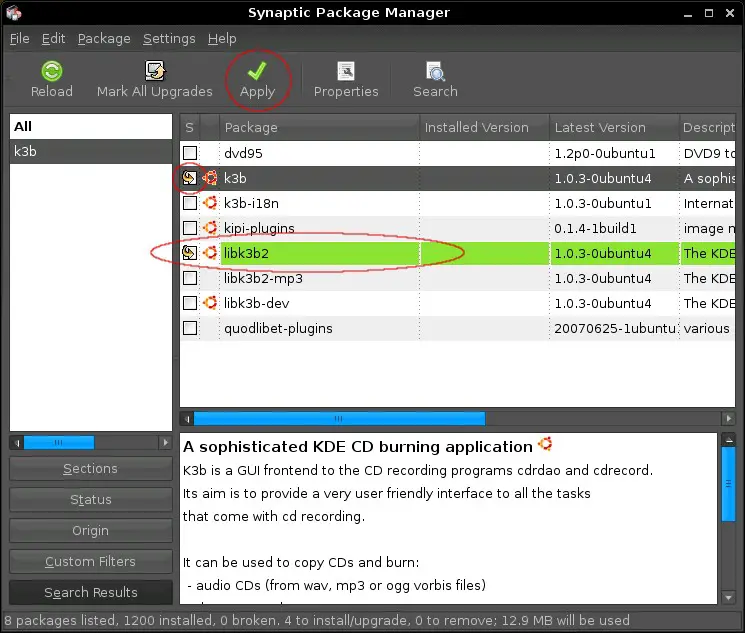Click dvd95 version 1.2p0-0ubuntu1
Screen dimensions: 745x633
click(x=605, y=153)
